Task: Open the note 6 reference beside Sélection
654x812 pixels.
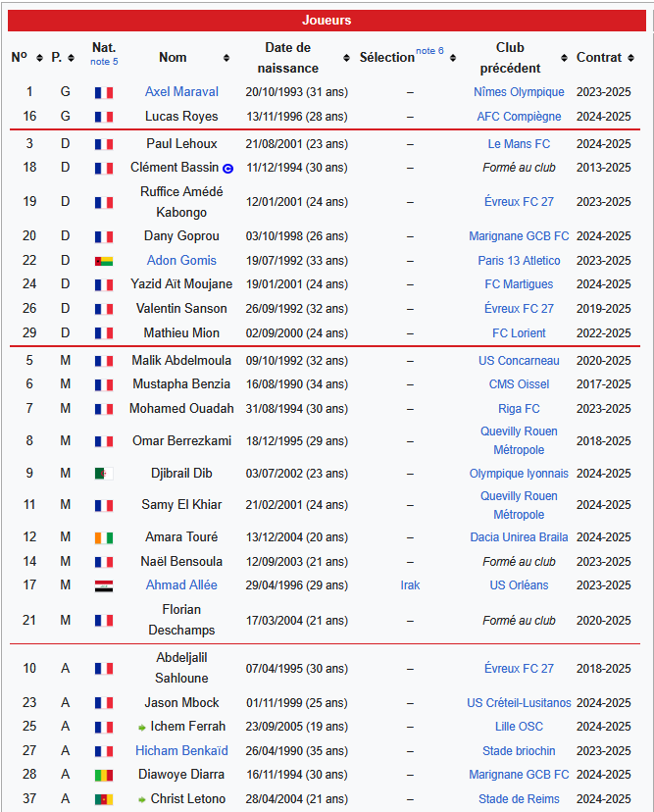Action: [429, 51]
